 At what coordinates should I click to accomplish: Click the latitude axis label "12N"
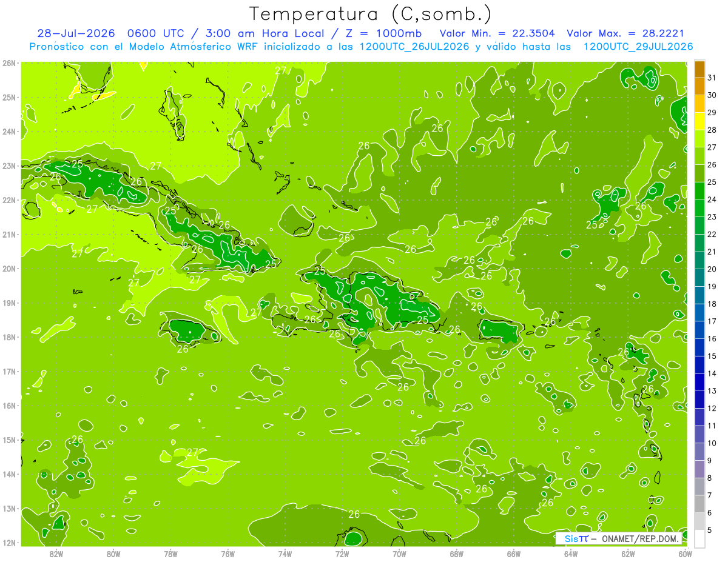click(x=8, y=543)
